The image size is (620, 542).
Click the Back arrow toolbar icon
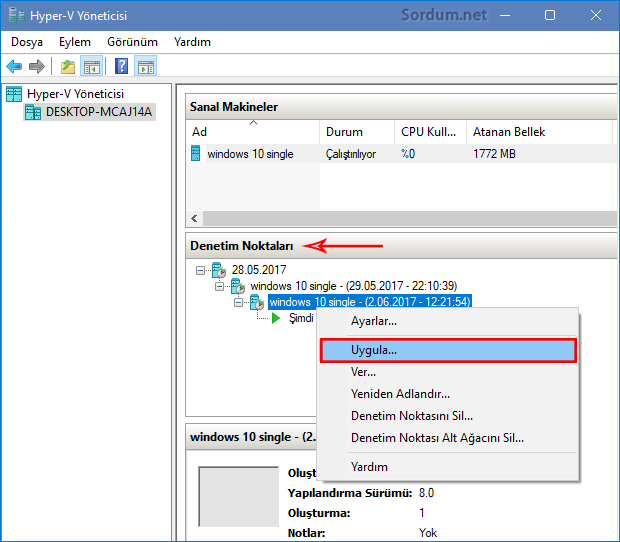pos(14,66)
